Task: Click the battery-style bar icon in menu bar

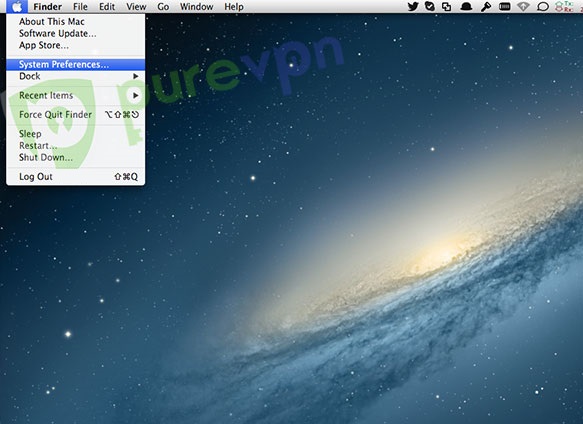Action: click(505, 6)
